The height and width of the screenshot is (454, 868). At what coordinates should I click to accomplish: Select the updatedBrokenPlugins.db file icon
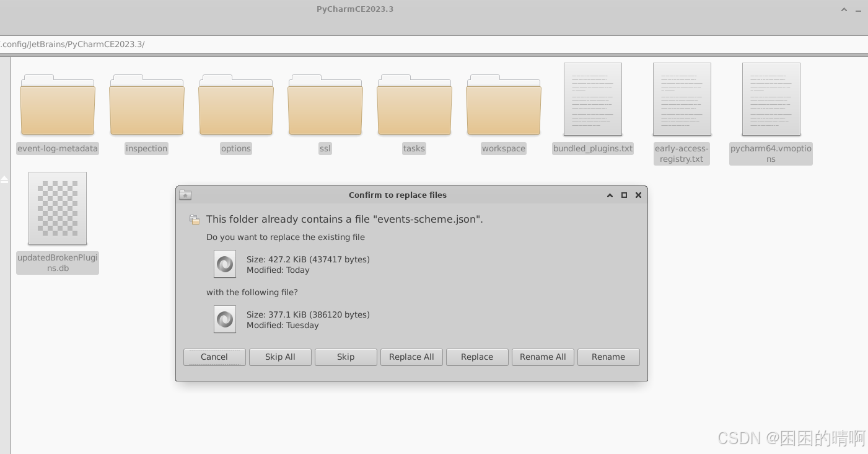click(58, 208)
